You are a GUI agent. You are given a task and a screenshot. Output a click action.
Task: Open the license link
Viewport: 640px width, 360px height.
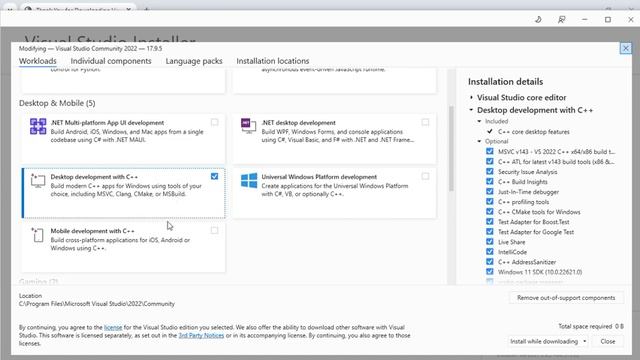pyautogui.click(x=113, y=327)
